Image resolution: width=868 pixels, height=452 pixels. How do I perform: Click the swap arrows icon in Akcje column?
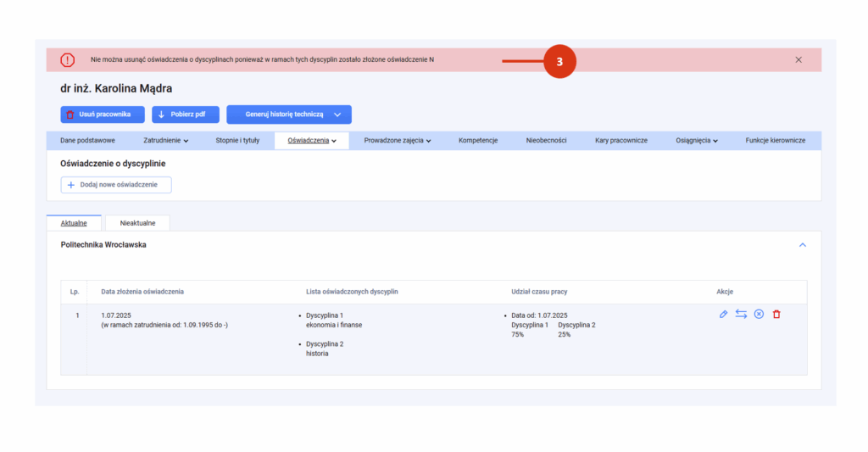[x=741, y=314]
